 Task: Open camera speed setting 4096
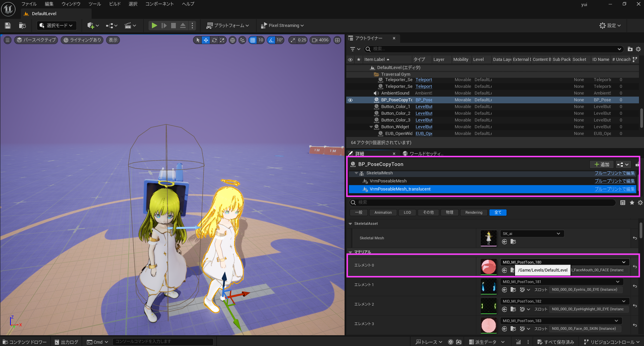tap(320, 40)
